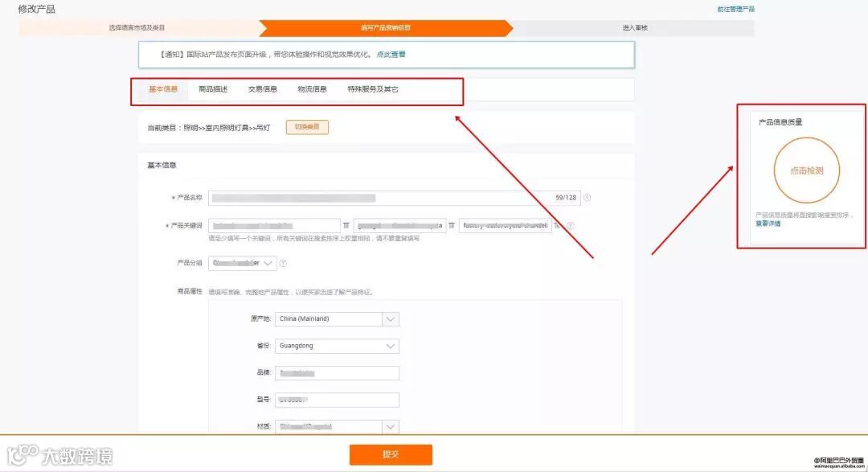Open the question-mark help icon next to keywords
868x472 pixels.
(x=570, y=226)
